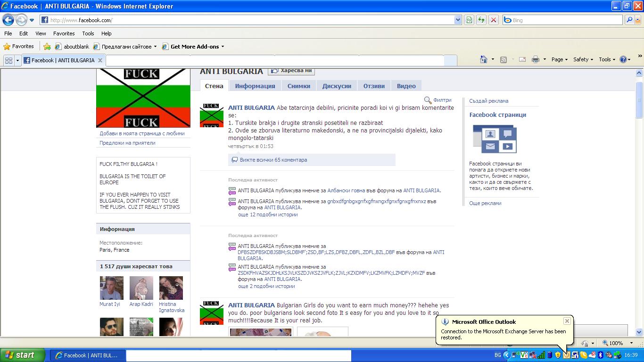Click Създай реклама link

(x=488, y=101)
